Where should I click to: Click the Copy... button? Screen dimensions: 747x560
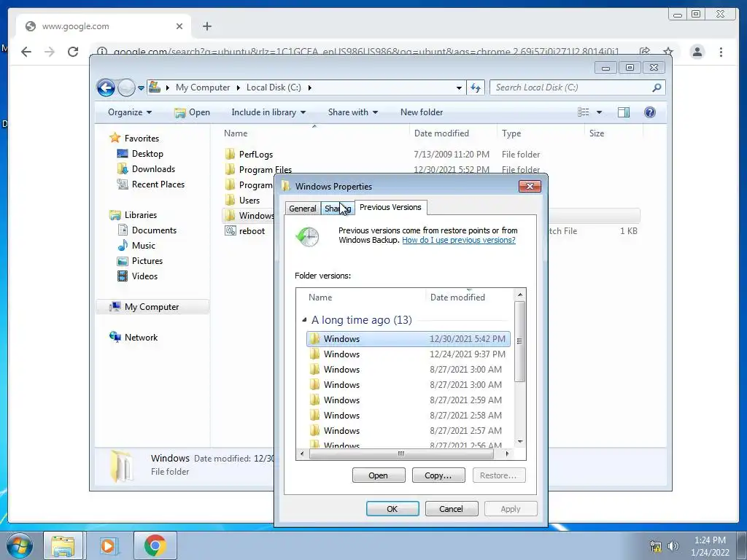[x=438, y=475]
